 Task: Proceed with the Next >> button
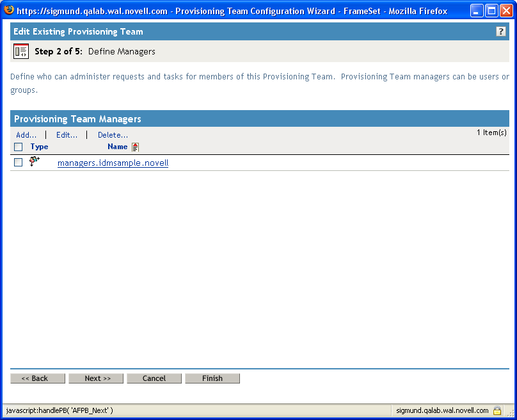pos(96,378)
